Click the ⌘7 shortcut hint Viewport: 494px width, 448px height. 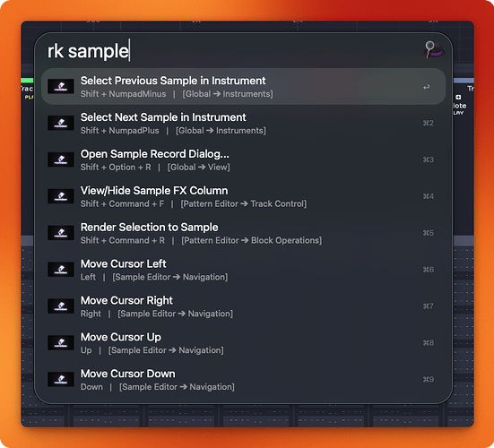click(429, 306)
